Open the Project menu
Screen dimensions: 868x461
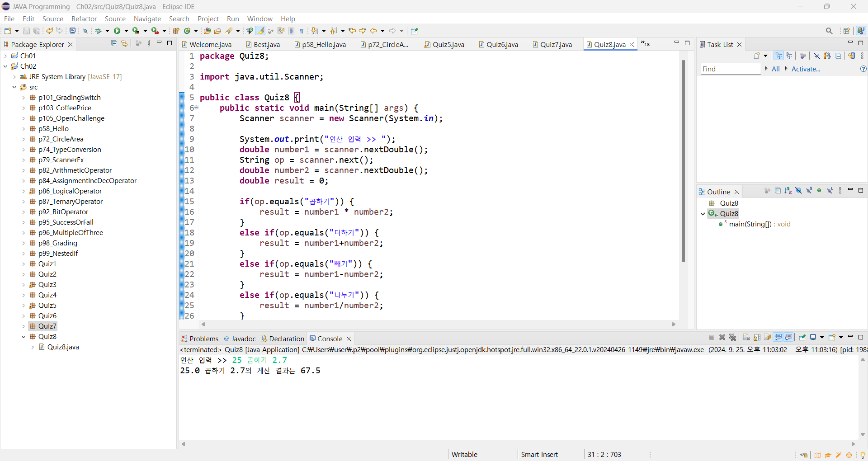[x=208, y=19]
